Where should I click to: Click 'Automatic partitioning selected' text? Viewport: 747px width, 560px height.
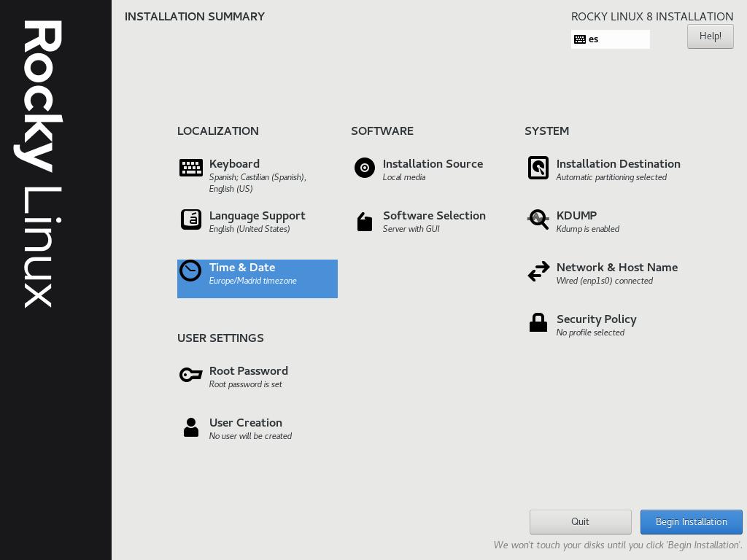[x=611, y=177]
